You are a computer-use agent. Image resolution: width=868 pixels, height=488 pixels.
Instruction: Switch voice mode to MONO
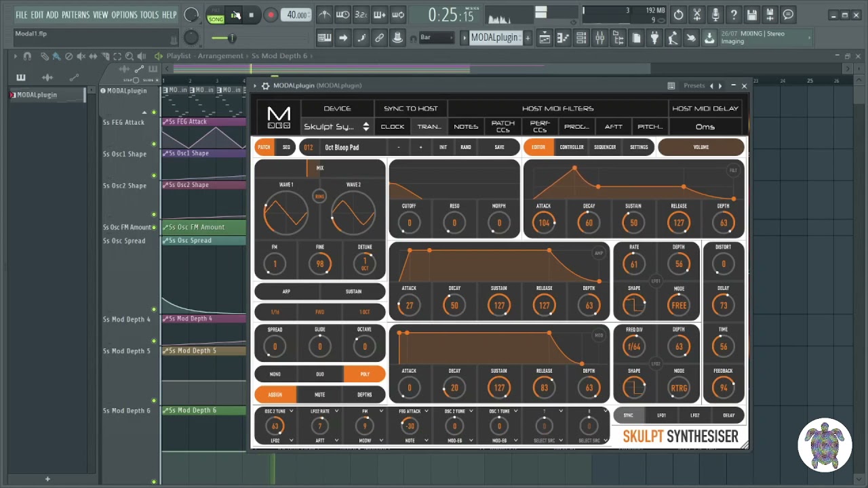pos(275,374)
